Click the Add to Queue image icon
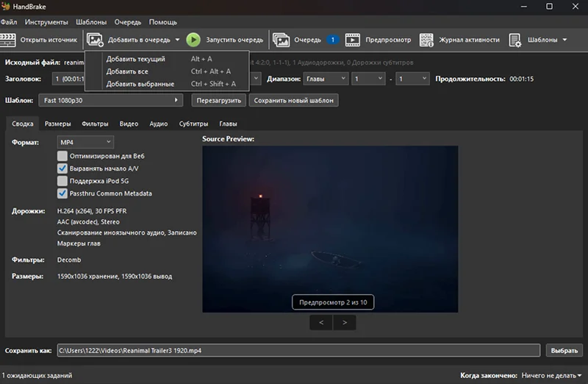Screen dimensions: 588x384 click(x=95, y=40)
